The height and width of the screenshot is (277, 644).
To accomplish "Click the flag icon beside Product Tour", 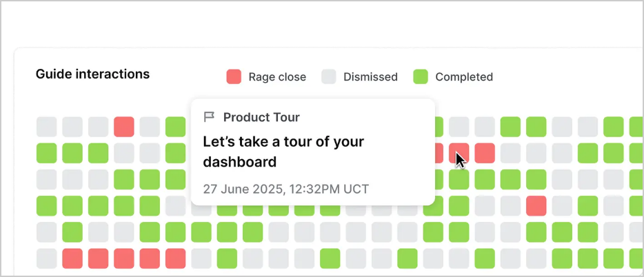I will click(209, 117).
